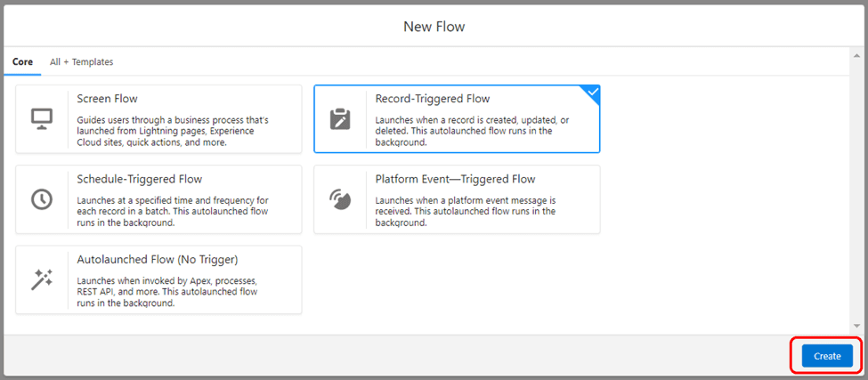Viewport: 868px width, 380px height.
Task: Click the Platform Event satellite dish icon
Action: (x=340, y=199)
